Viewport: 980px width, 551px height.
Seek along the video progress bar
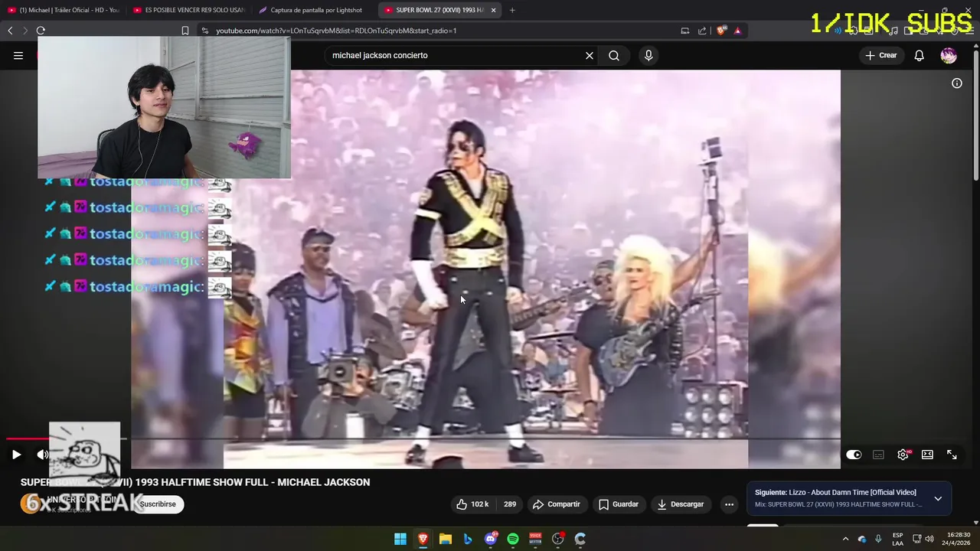[487, 439]
